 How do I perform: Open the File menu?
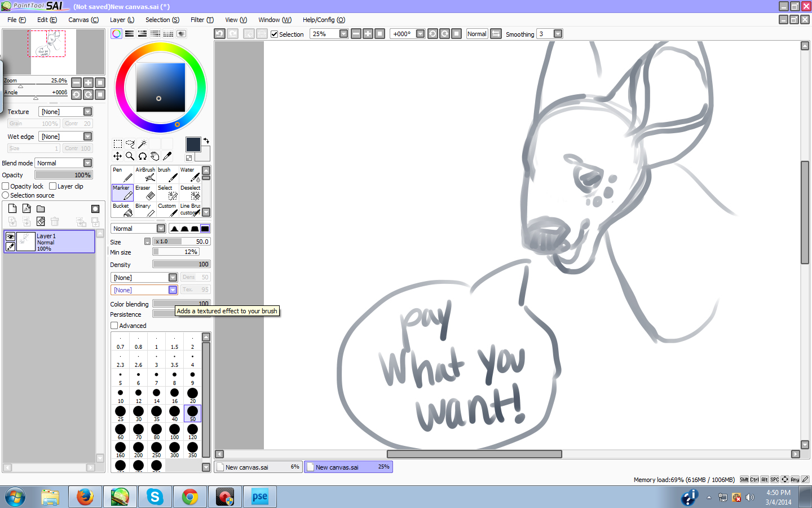click(x=16, y=20)
